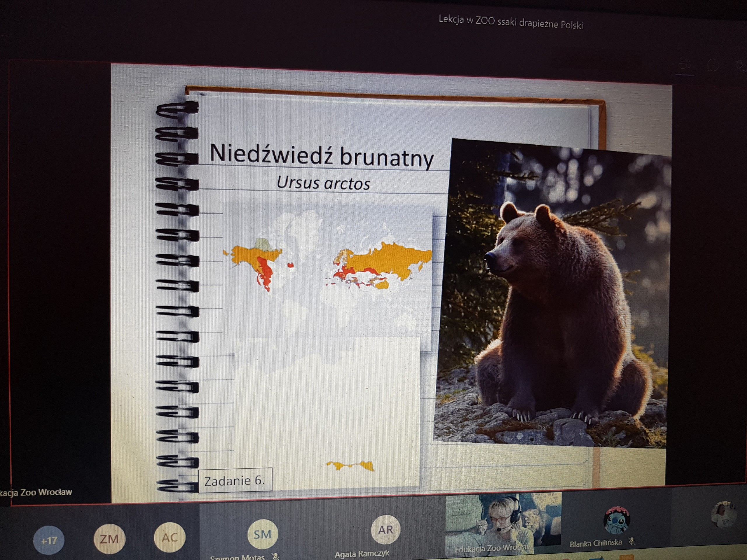Click the far-right participant photo avatar
The image size is (747, 560).
click(x=723, y=515)
